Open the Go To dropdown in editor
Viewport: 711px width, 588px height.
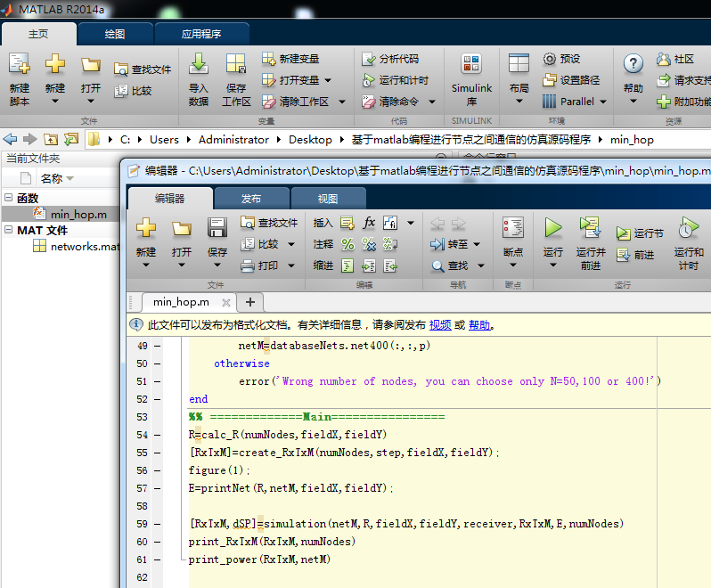477,244
